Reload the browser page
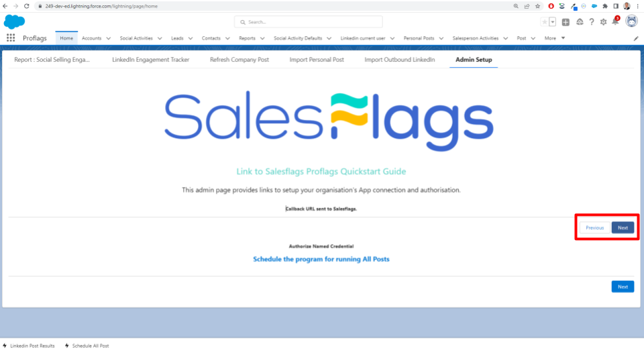This screenshot has height=362, width=644. pos(27,6)
